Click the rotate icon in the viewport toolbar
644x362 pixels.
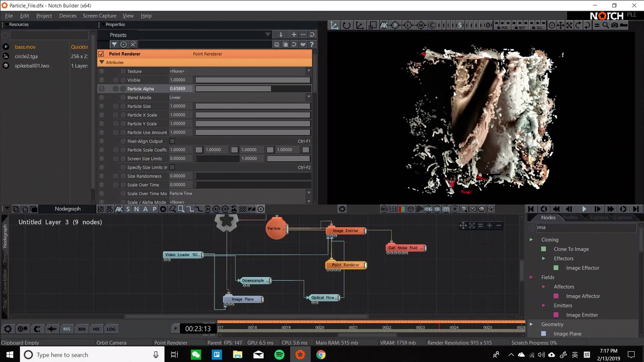pos(346,25)
